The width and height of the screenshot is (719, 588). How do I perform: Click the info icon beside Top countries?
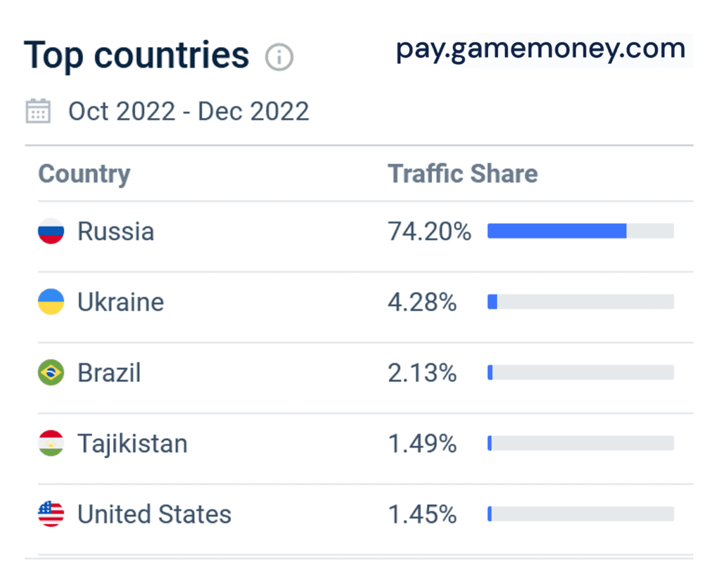(x=279, y=58)
